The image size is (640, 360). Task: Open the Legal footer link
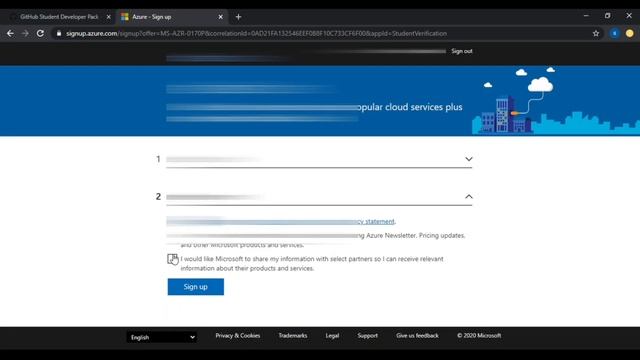pos(332,336)
